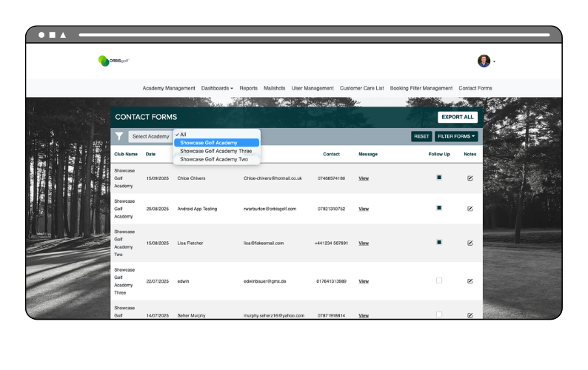Click email lisa@fakeemail.com
The image size is (588, 370).
264,243
